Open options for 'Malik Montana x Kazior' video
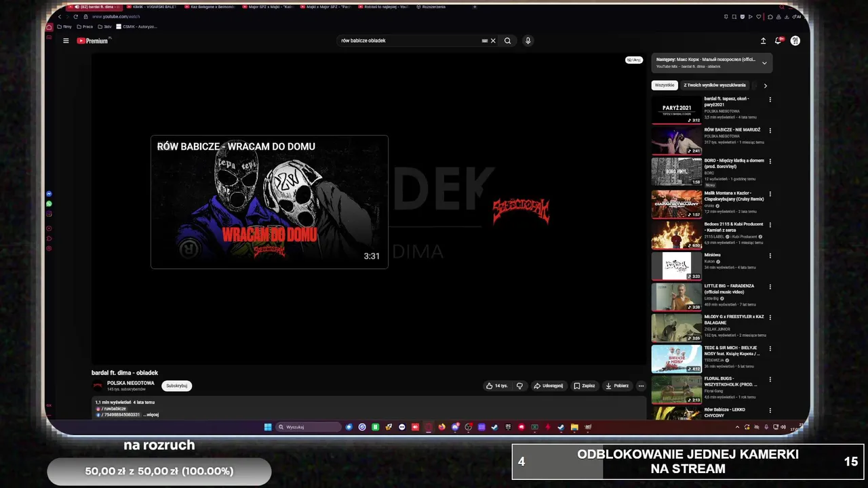Screen dimensions: 868x488 pyautogui.click(x=770, y=194)
